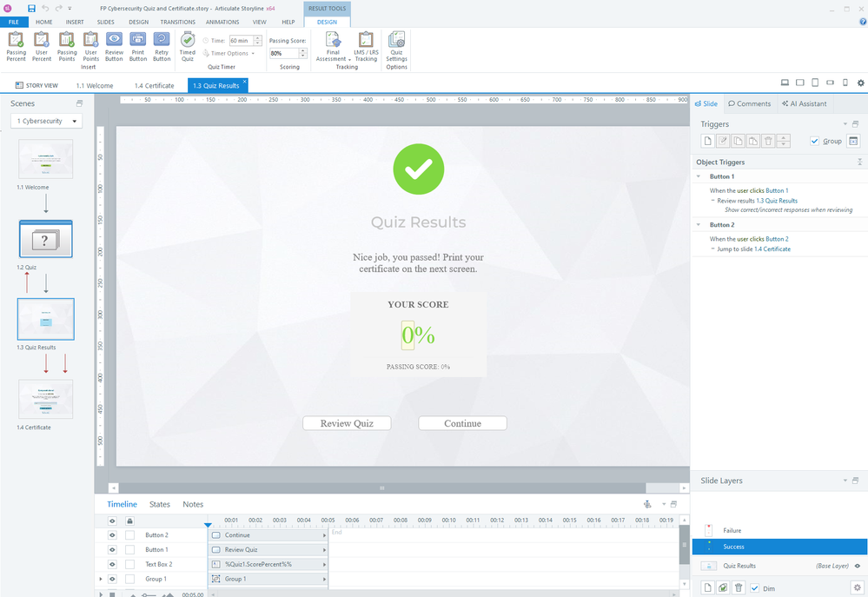Click the Print Button ribbon icon
This screenshot has height=597, width=868.
coord(137,45)
